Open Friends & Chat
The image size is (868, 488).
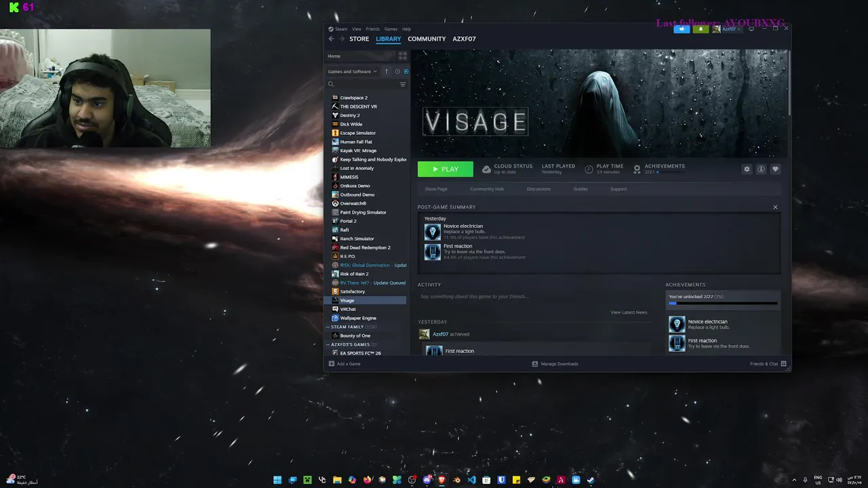tap(768, 364)
